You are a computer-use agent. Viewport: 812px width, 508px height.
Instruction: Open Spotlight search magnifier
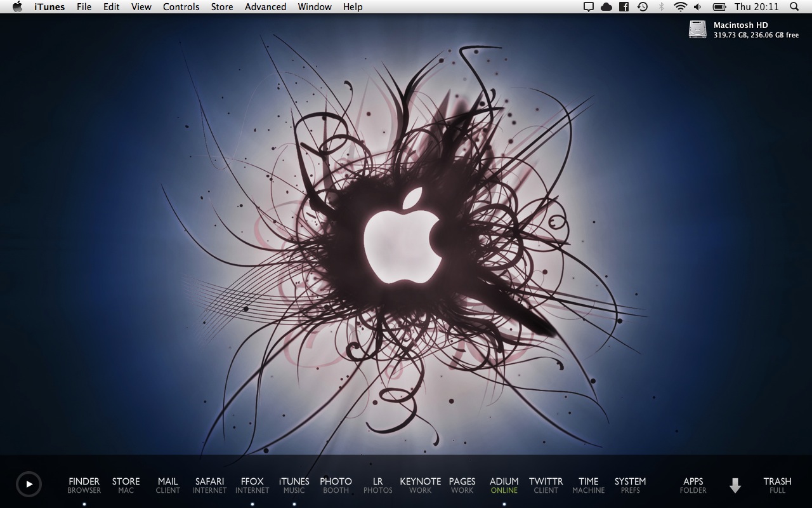coord(794,6)
